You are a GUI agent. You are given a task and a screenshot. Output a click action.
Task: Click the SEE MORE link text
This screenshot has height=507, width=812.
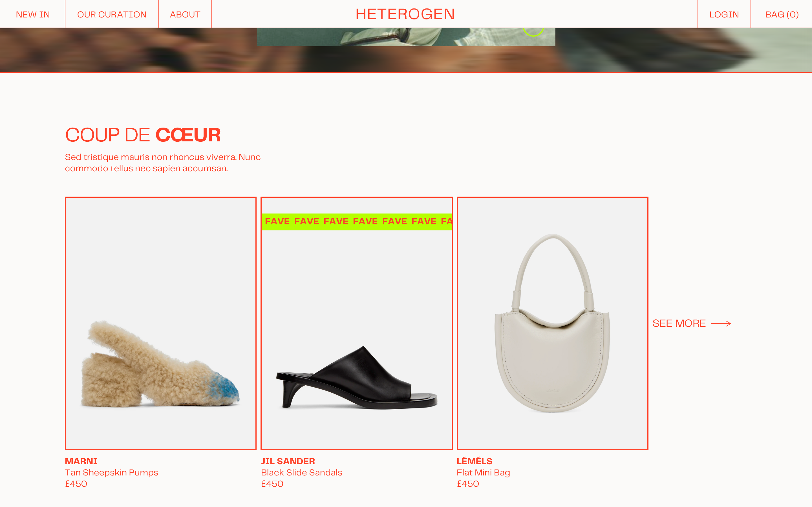coord(679,323)
